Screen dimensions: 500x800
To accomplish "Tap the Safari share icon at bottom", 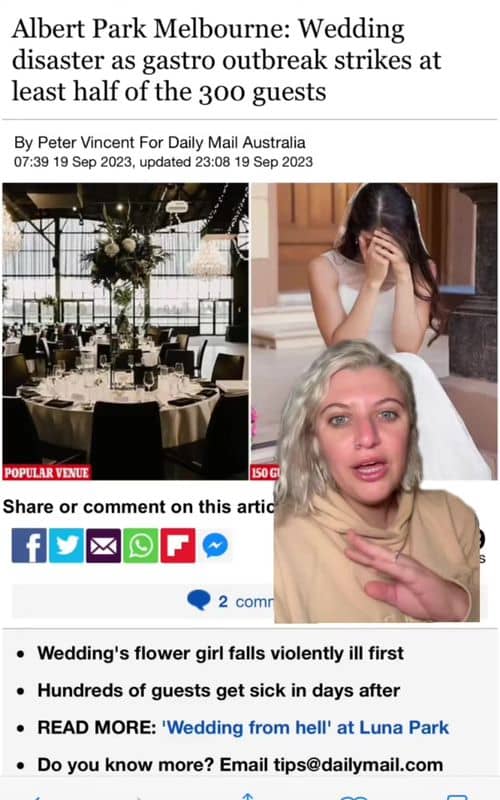I will pyautogui.click(x=247, y=795).
